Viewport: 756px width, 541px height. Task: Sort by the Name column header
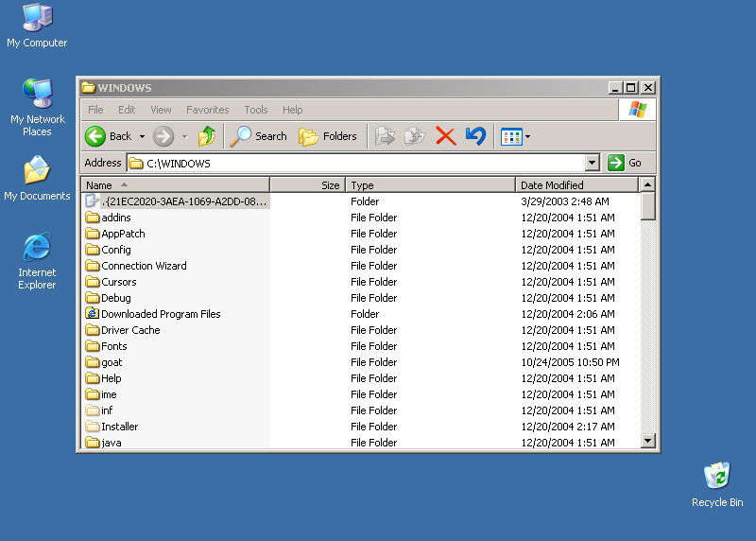(x=176, y=185)
